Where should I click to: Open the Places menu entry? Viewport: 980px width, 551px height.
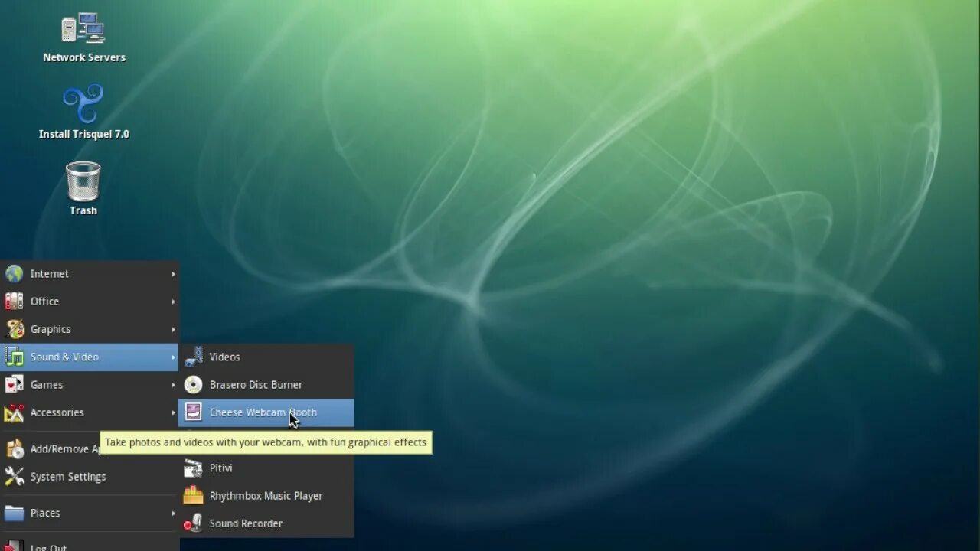(90, 514)
